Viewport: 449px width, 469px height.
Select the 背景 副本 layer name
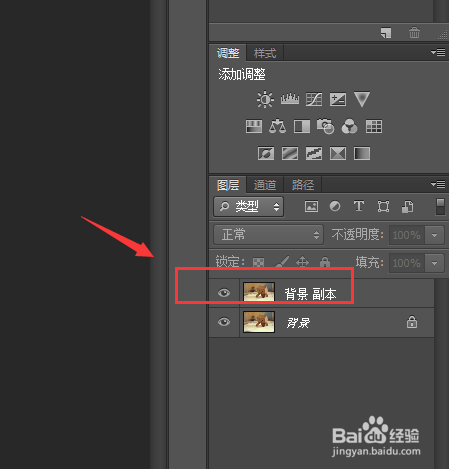coord(310,294)
